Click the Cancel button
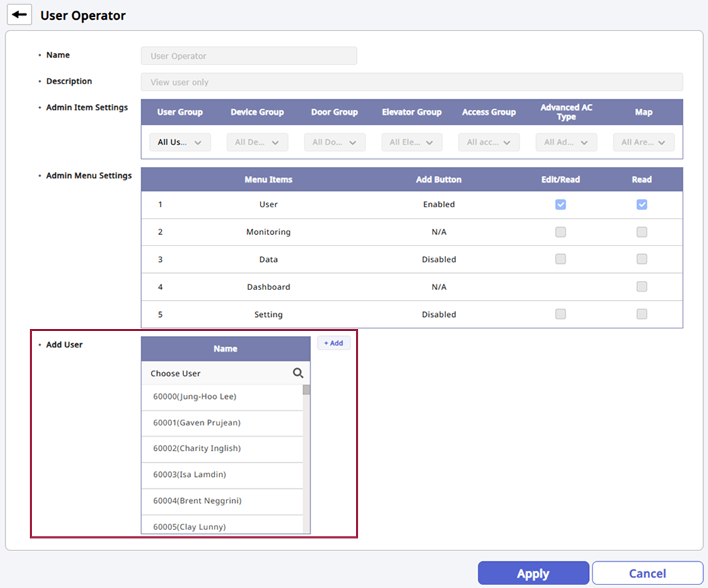This screenshot has width=708, height=588. point(647,573)
